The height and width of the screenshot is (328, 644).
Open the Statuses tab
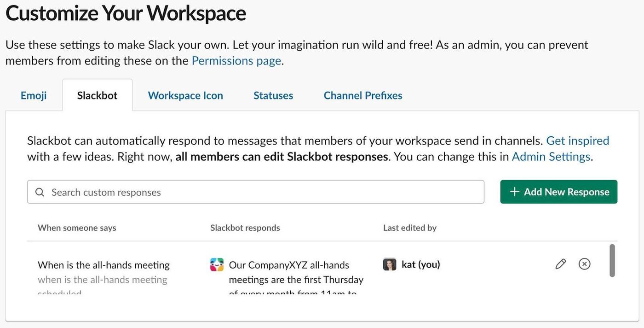pos(273,95)
